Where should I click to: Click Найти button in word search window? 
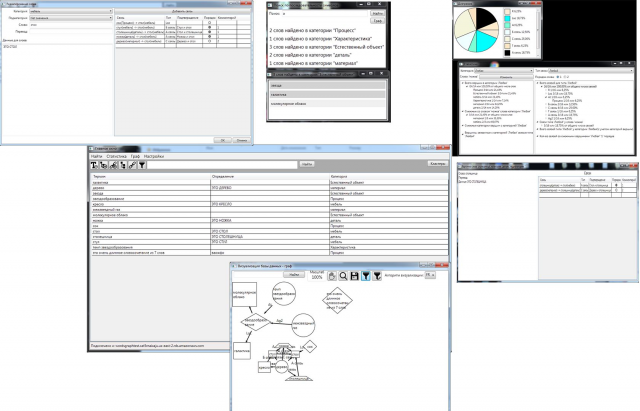378,13
